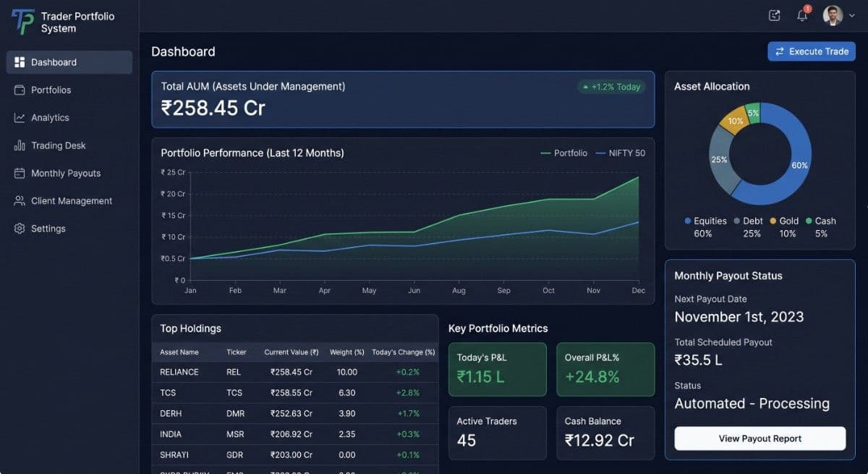Sort by Weight (%) column header
868x474 pixels.
click(347, 352)
